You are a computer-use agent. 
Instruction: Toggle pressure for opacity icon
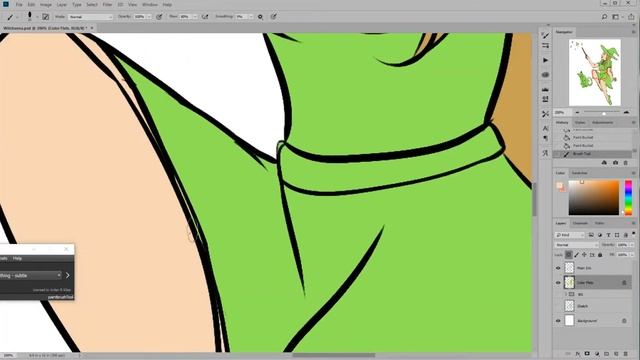pyautogui.click(x=159, y=17)
